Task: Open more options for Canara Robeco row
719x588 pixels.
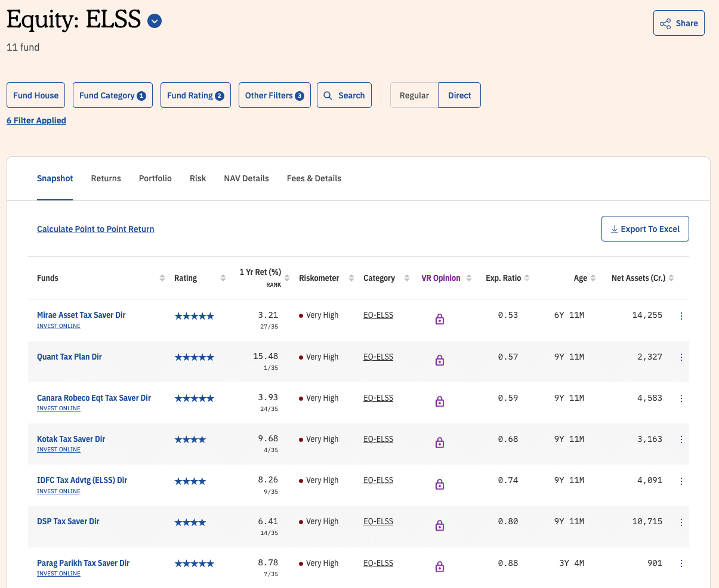Action: (x=681, y=398)
